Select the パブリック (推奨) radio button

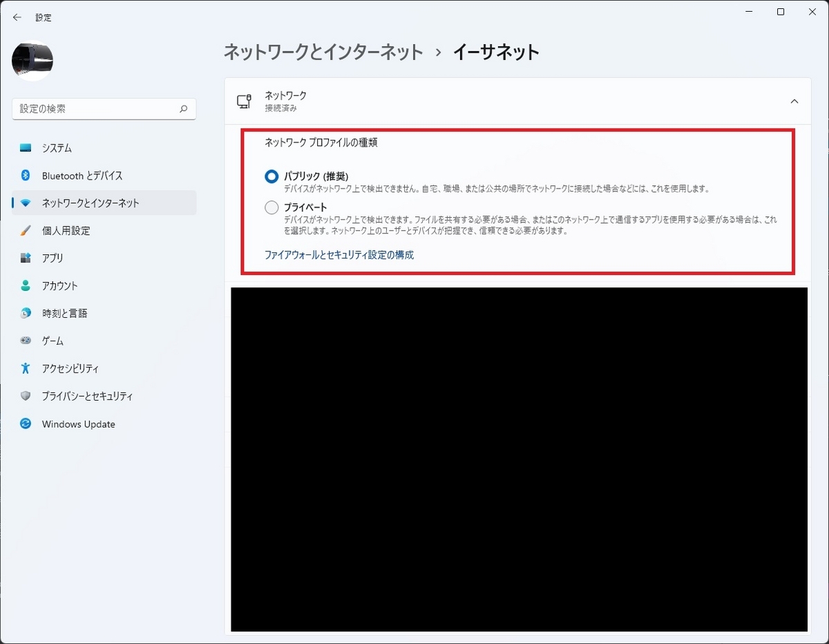click(x=271, y=176)
